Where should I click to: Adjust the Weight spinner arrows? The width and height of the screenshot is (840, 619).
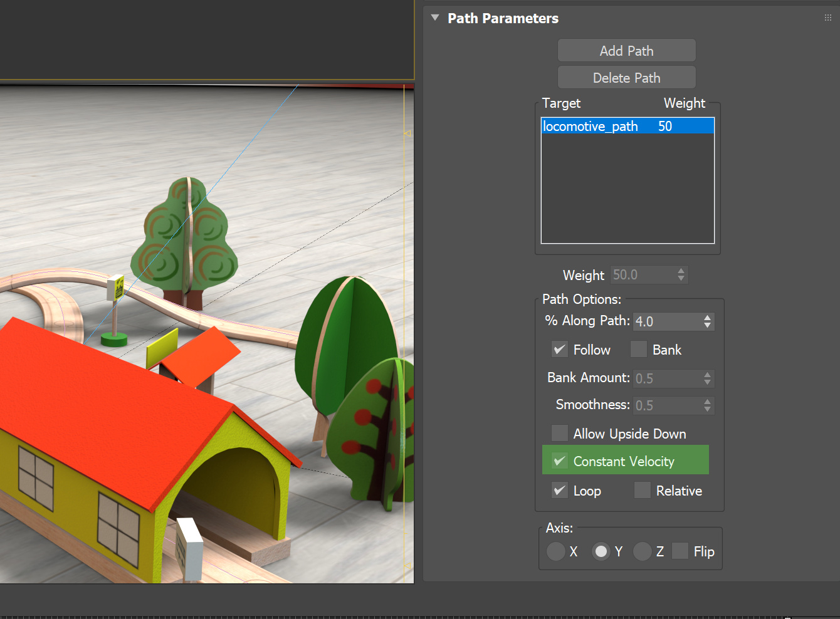coord(681,274)
